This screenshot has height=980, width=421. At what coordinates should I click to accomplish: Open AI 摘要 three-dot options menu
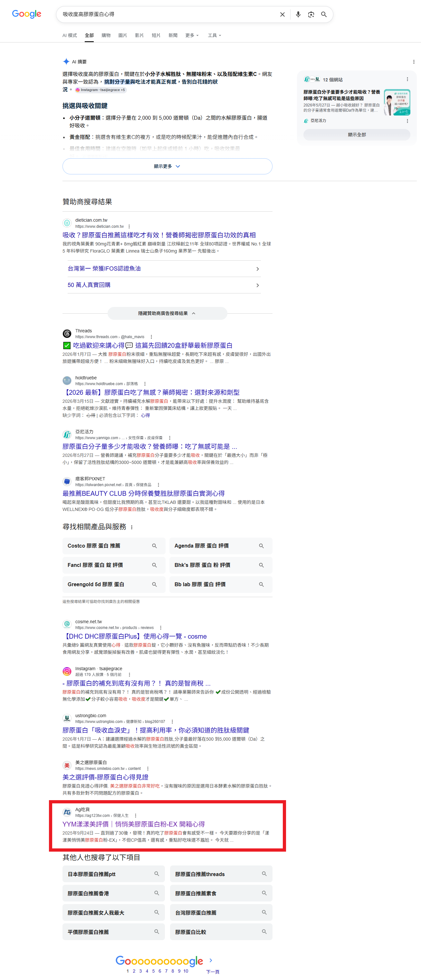pyautogui.click(x=414, y=62)
